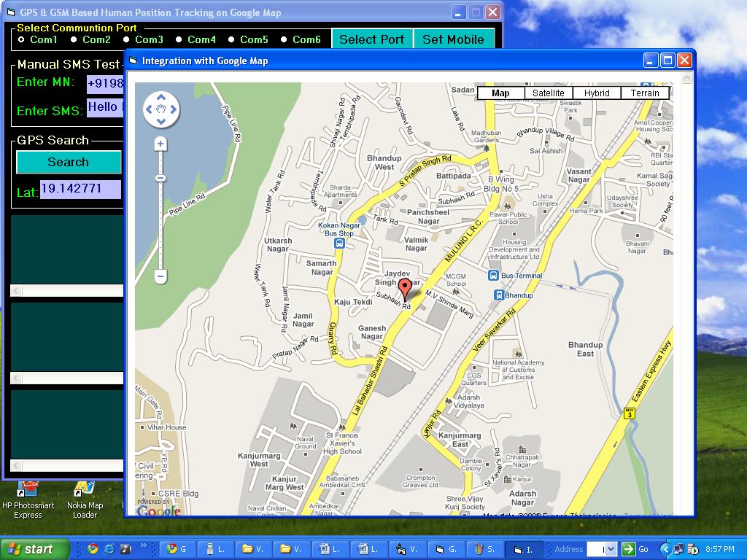Select the Com6 port radio button
The width and height of the screenshot is (747, 560).
[x=284, y=39]
